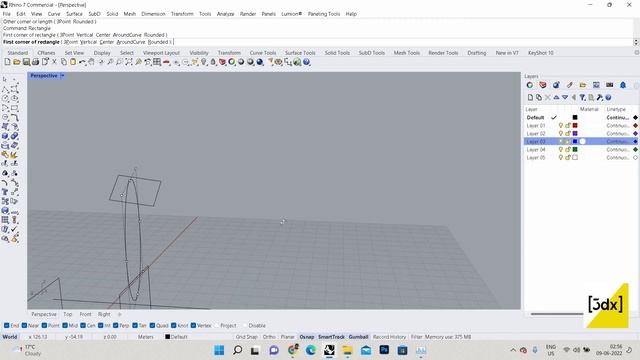Click the Cut scissors icon
The width and height of the screenshot is (640, 360).
tap(54, 62)
